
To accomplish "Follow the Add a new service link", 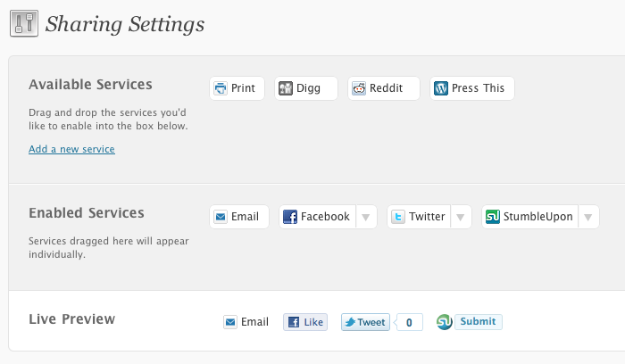I will [x=71, y=149].
